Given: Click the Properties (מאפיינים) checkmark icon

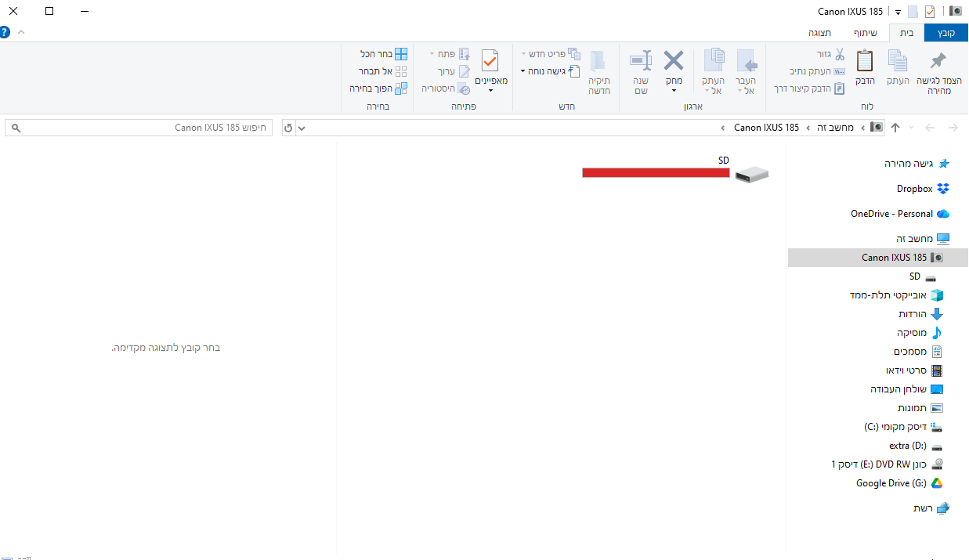Looking at the screenshot, I should (490, 60).
